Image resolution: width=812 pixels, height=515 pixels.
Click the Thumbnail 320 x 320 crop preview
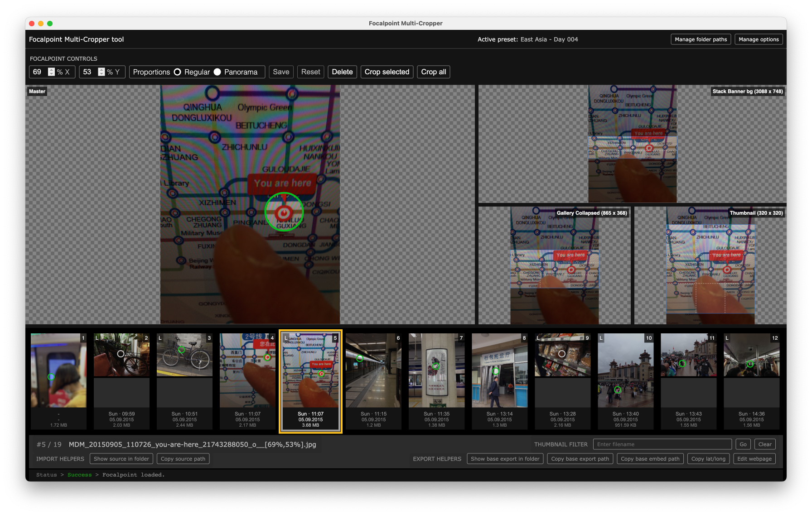(710, 265)
